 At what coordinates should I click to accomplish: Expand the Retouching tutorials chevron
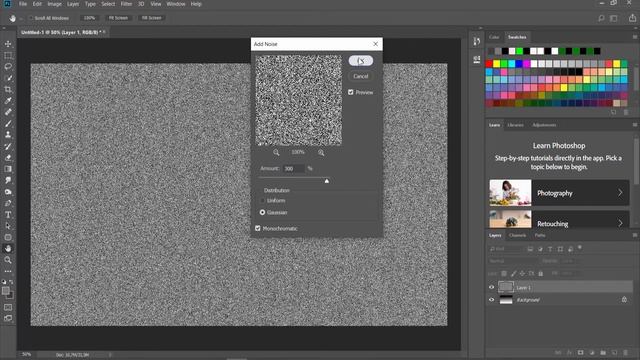(x=620, y=223)
